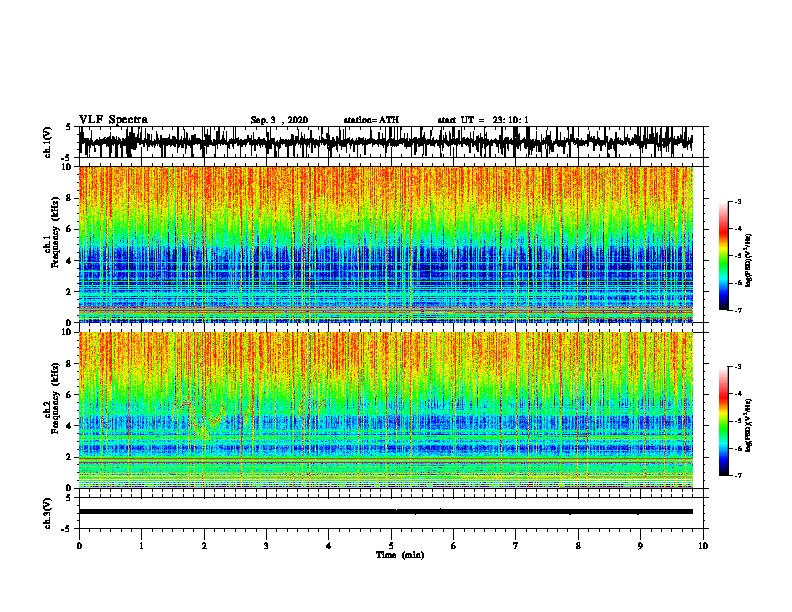Click the ch.1 spectrogram color scale bar

(723, 256)
